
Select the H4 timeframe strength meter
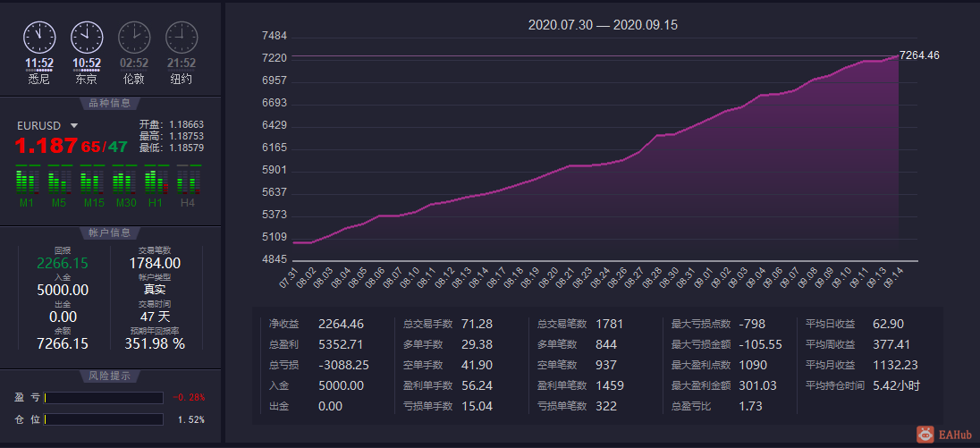click(x=188, y=181)
